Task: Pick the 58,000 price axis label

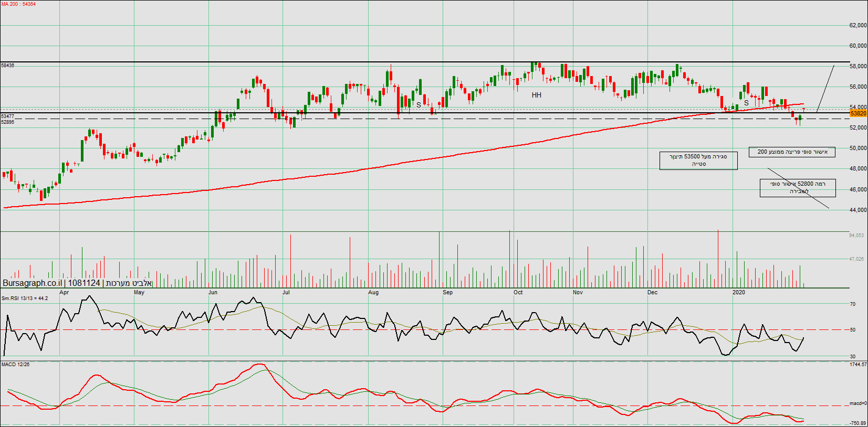Action: pyautogui.click(x=858, y=66)
